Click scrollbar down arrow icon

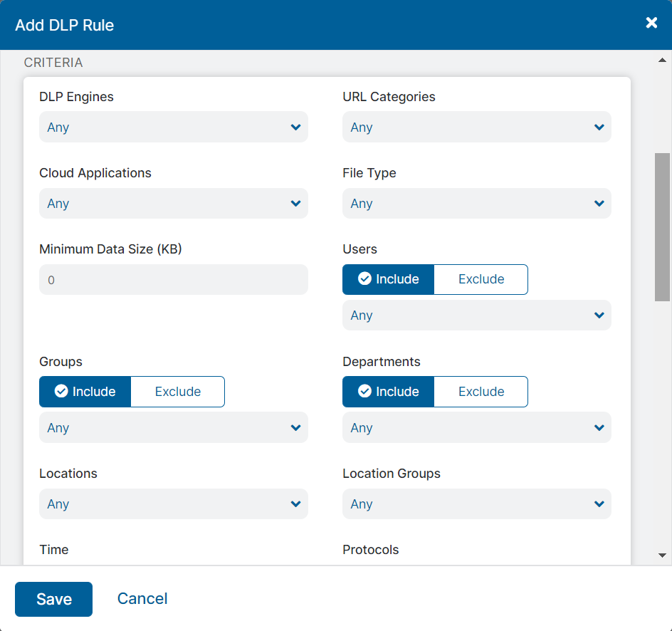pyautogui.click(x=662, y=556)
